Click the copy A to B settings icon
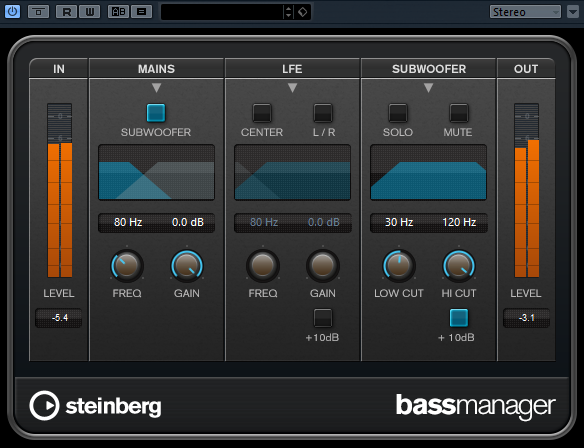Screen dimensions: 584x448 [142, 12]
